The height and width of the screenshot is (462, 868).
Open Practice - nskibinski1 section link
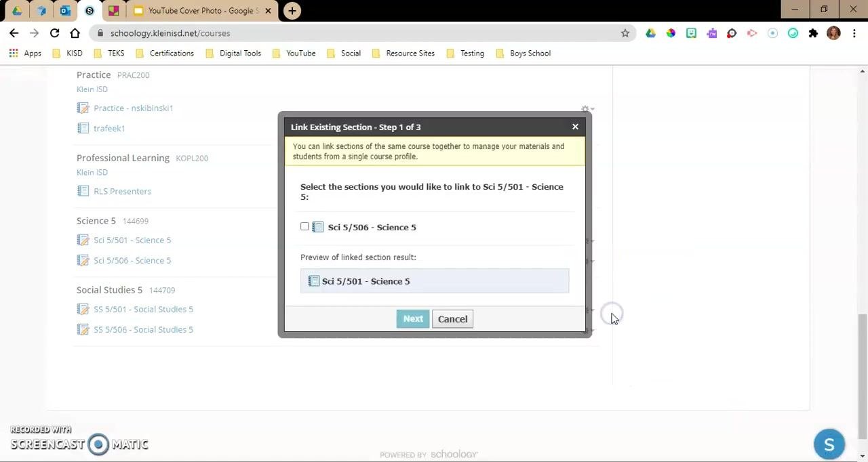pos(134,108)
